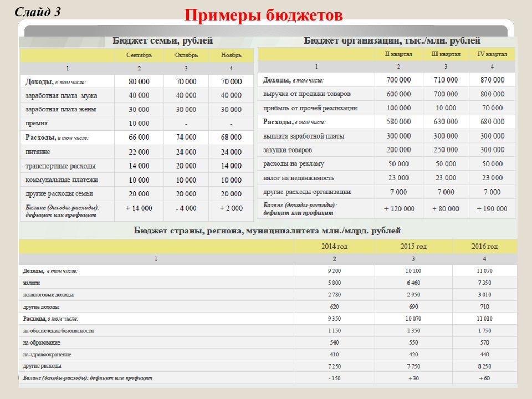Viewport: 532px width, 399px height.
Task: Click the "неналоговые доходы" row label
Action: pyautogui.click(x=49, y=294)
